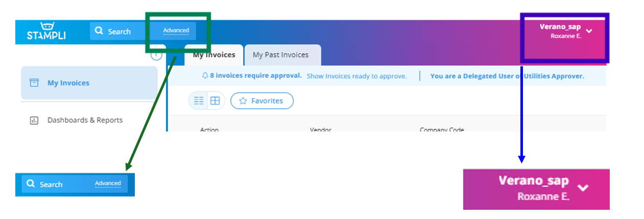
Task: Switch to grid view layout
Action: tap(215, 101)
